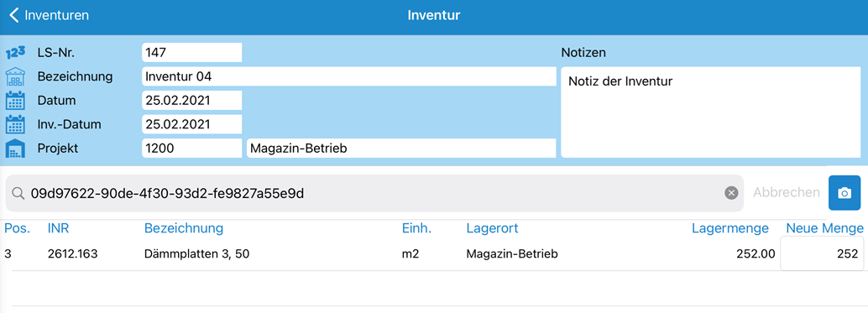Select the Projekt number field 1200
This screenshot has height=313, width=868.
point(191,149)
